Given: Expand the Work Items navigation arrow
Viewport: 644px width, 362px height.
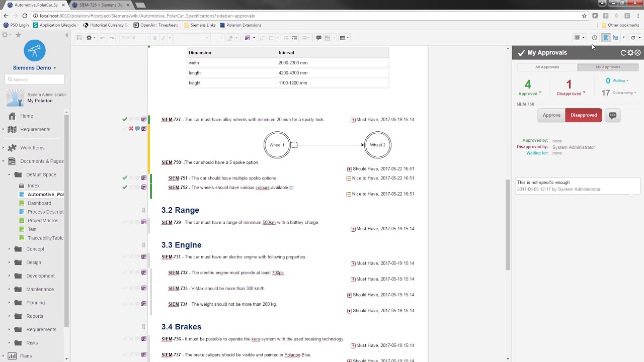Looking at the screenshot, I should coord(3,148).
